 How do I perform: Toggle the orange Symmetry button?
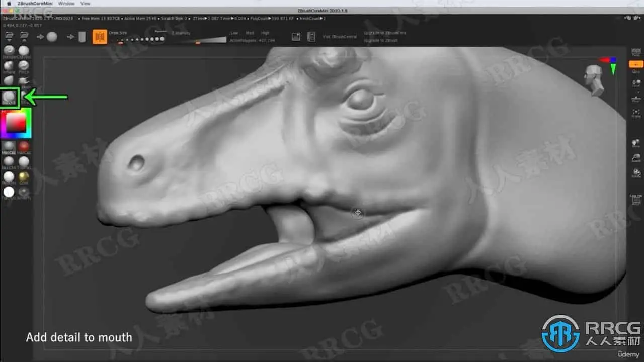coord(100,37)
